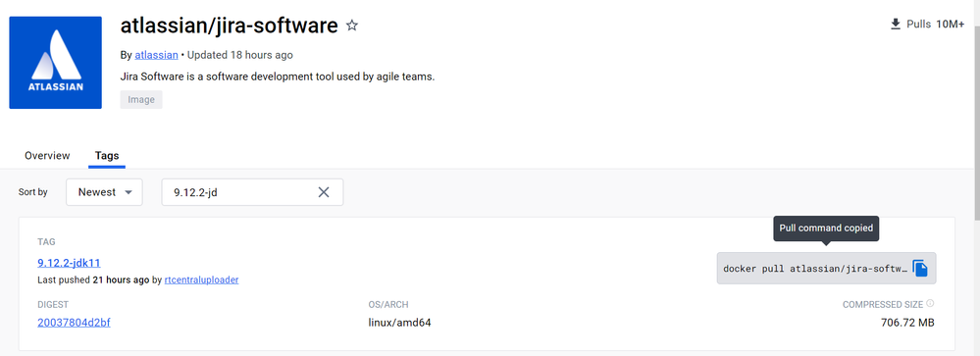Click the 706.72 MB size value
Screen dimensions: 980x356
point(907,323)
